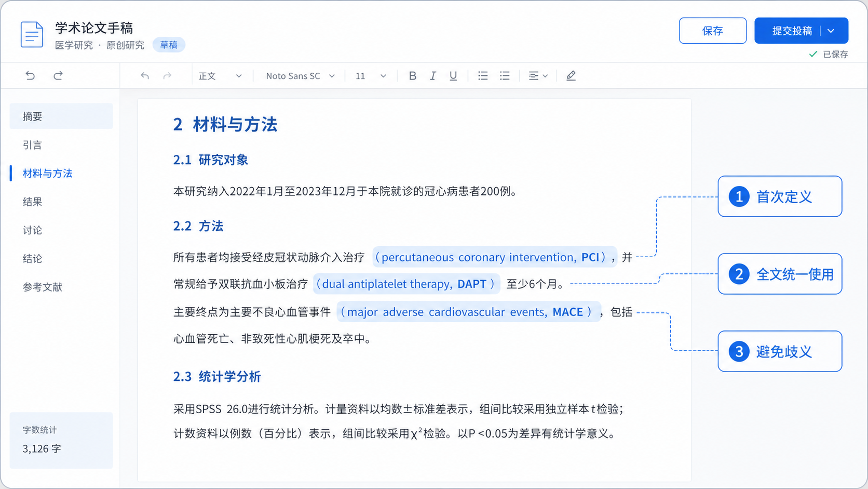Viewport: 868px width, 489px height.
Task: Click the highlighted DAPT abbreviation definition
Action: (406, 284)
